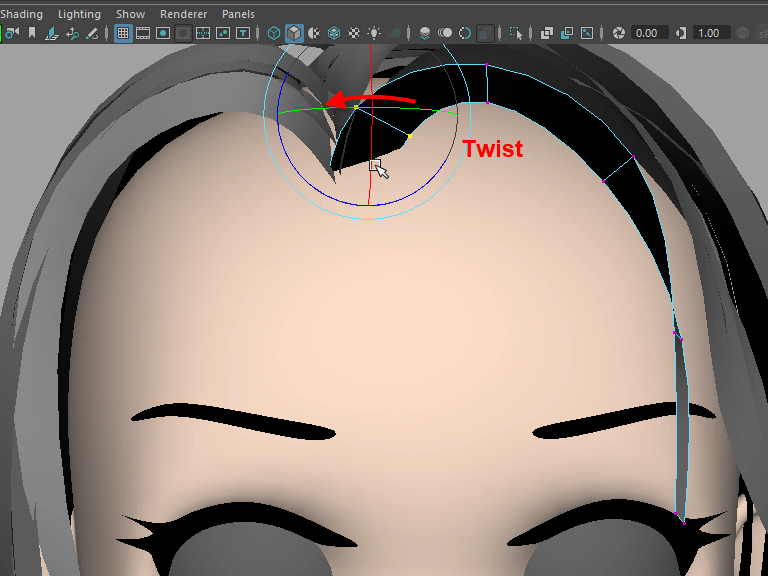
Task: Enable textured display checker icon
Action: click(x=353, y=33)
